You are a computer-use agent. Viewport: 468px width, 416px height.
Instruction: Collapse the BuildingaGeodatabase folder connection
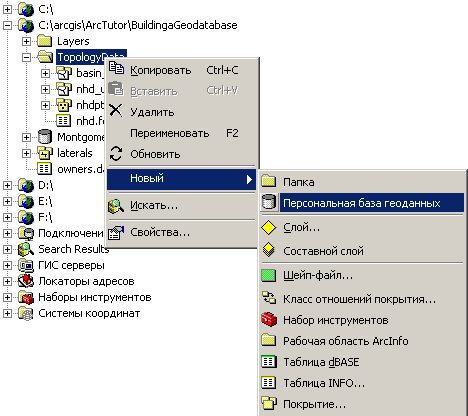point(7,25)
